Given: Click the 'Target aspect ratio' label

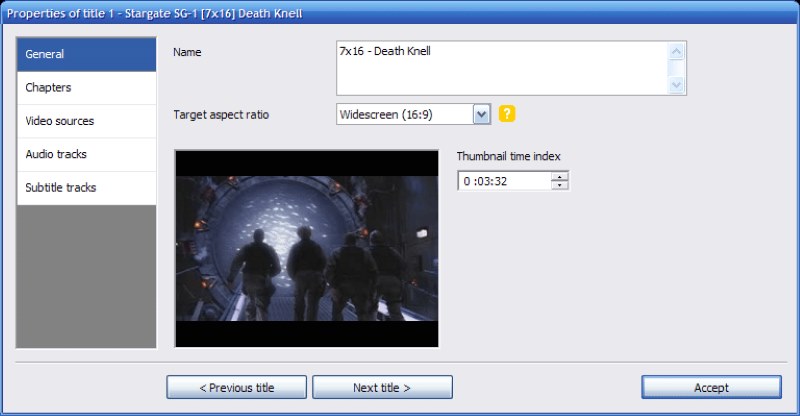Looking at the screenshot, I should [x=221, y=115].
